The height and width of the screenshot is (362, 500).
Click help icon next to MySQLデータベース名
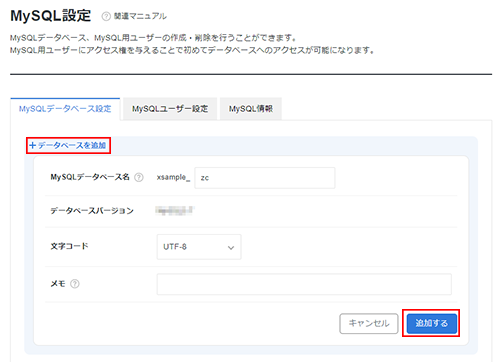click(139, 177)
